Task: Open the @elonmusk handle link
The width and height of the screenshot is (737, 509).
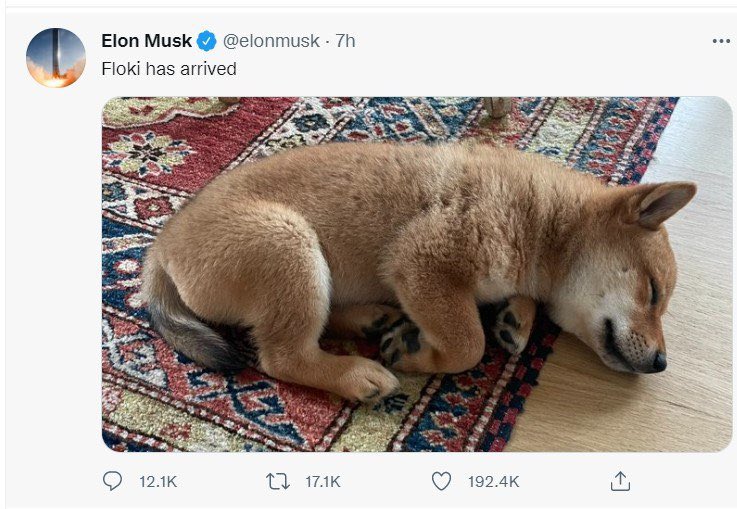Action: pyautogui.click(x=272, y=41)
